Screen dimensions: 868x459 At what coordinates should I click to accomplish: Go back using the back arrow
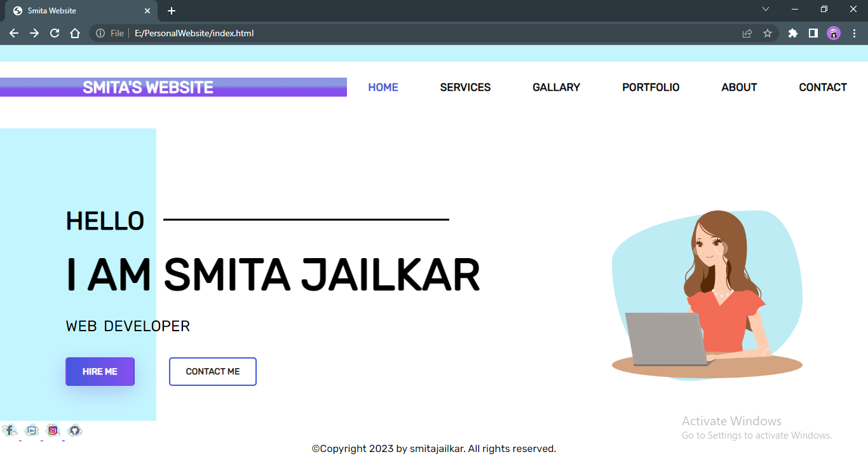coord(14,33)
